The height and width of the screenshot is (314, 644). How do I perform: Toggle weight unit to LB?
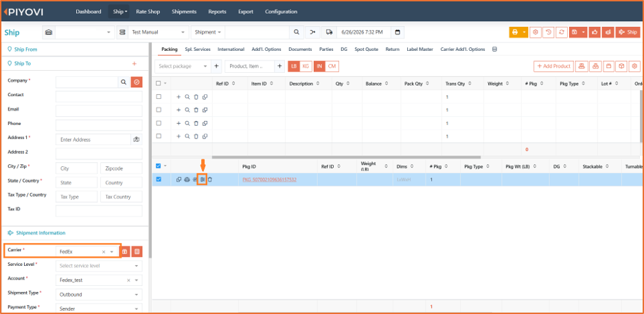[x=294, y=66]
